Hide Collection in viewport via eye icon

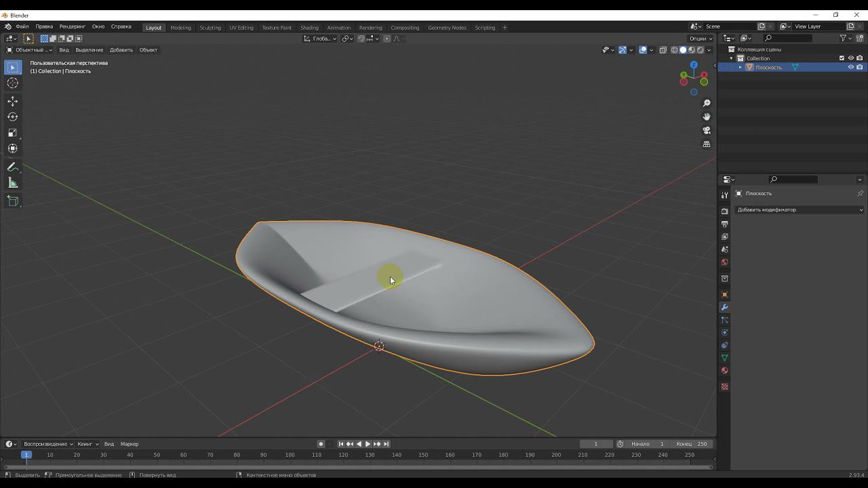point(851,58)
